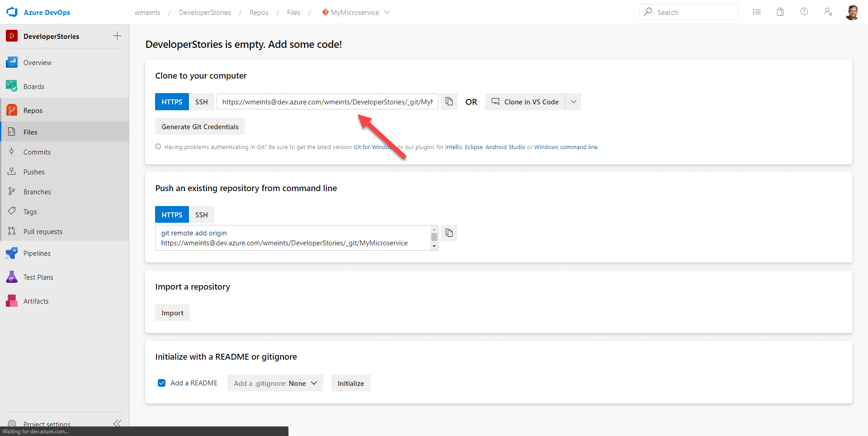The image size is (868, 436).
Task: Open the Add a .gitignore dropdown
Action: [x=275, y=383]
